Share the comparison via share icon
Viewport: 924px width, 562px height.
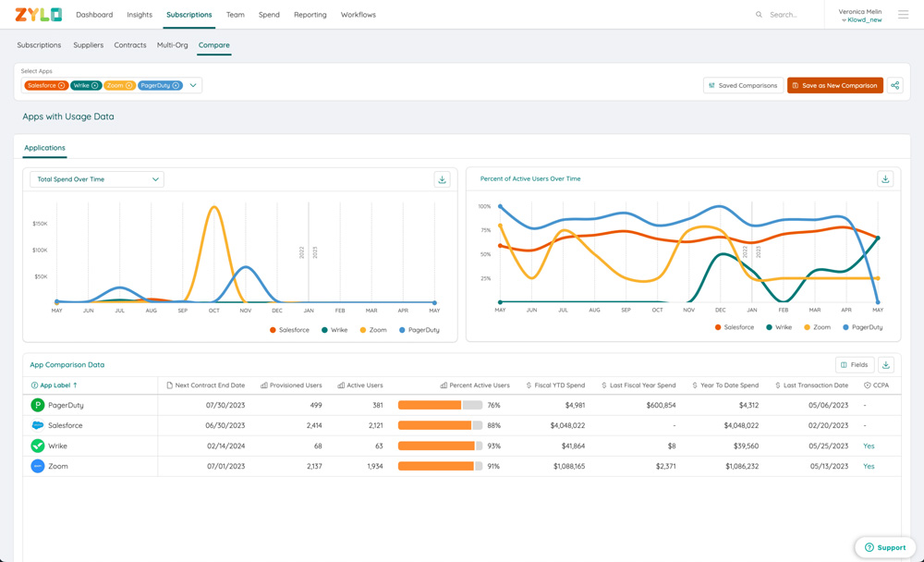(894, 86)
